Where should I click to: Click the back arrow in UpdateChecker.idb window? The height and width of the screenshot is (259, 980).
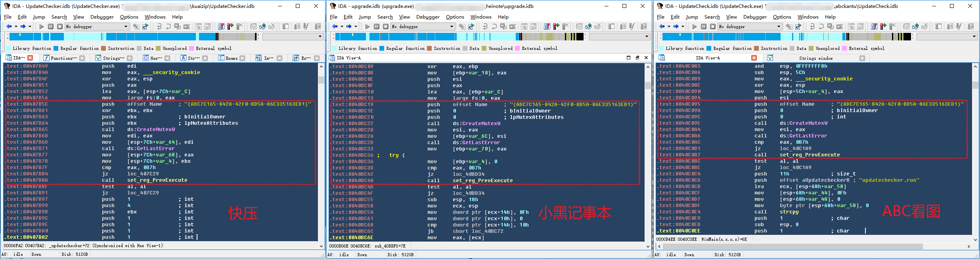[x=9, y=27]
